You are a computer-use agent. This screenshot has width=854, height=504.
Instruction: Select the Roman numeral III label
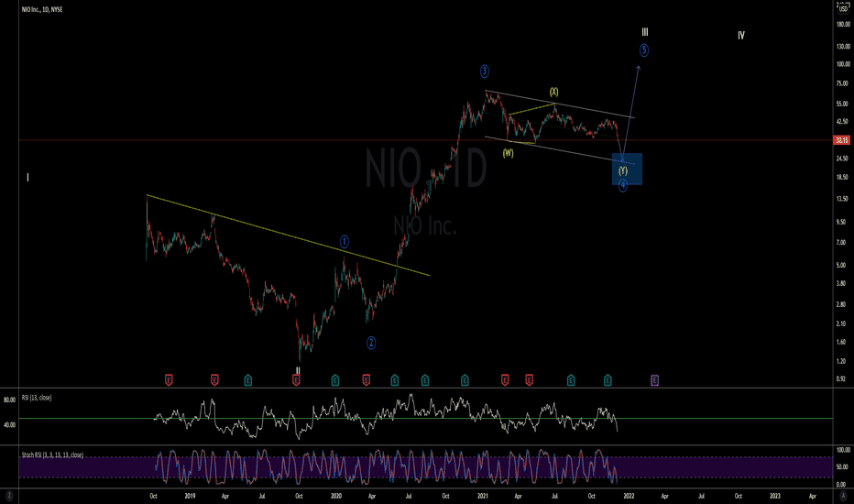pos(645,32)
